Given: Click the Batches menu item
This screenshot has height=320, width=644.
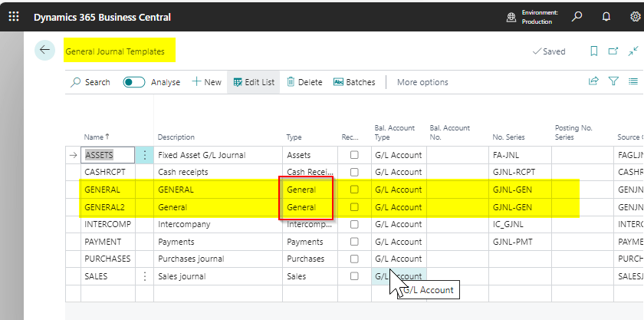Looking at the screenshot, I should click(354, 82).
